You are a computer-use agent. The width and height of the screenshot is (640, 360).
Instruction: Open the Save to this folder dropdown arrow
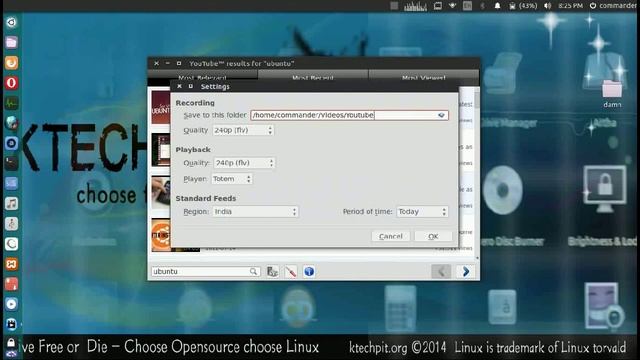441,116
